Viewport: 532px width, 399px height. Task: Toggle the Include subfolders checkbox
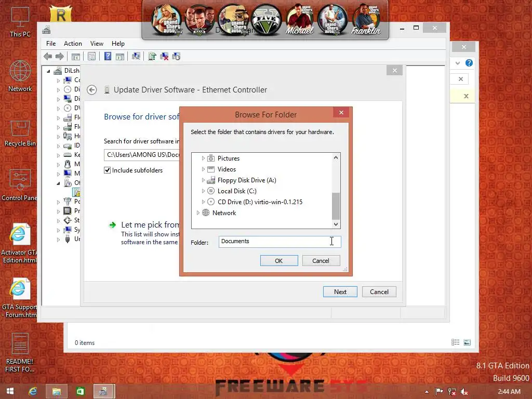coord(107,170)
